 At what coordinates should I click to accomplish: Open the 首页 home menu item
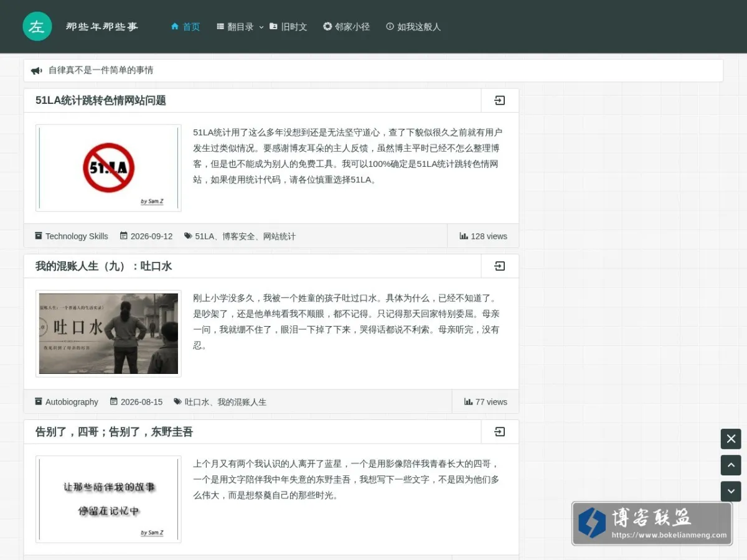point(186,27)
